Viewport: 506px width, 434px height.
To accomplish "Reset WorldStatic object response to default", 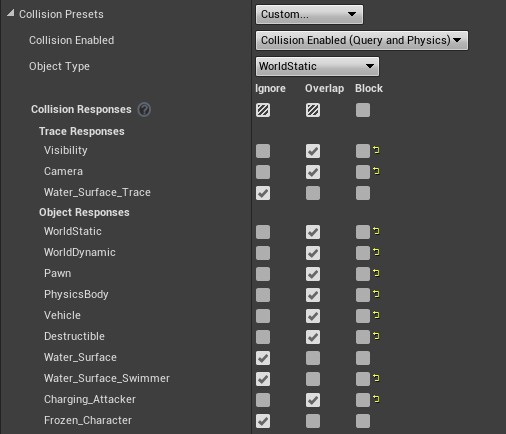I will tap(376, 231).
